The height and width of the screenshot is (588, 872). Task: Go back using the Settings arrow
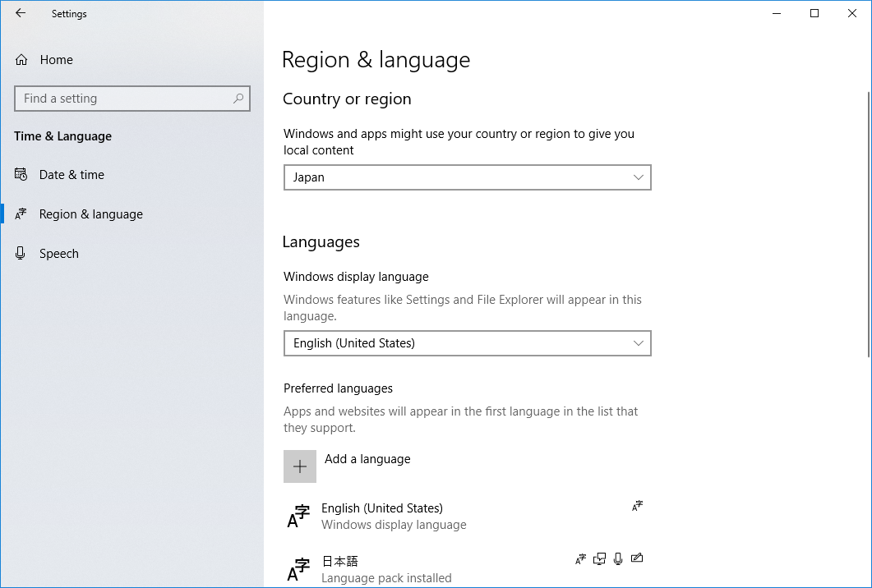(21, 13)
